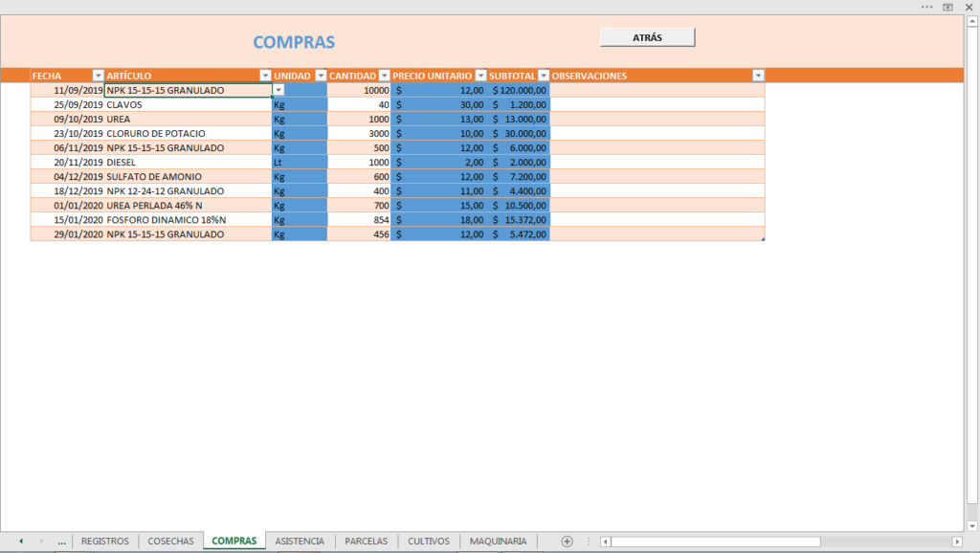The height and width of the screenshot is (553, 980).
Task: Open the UNIDAD column filter dropdown
Action: pos(321,76)
